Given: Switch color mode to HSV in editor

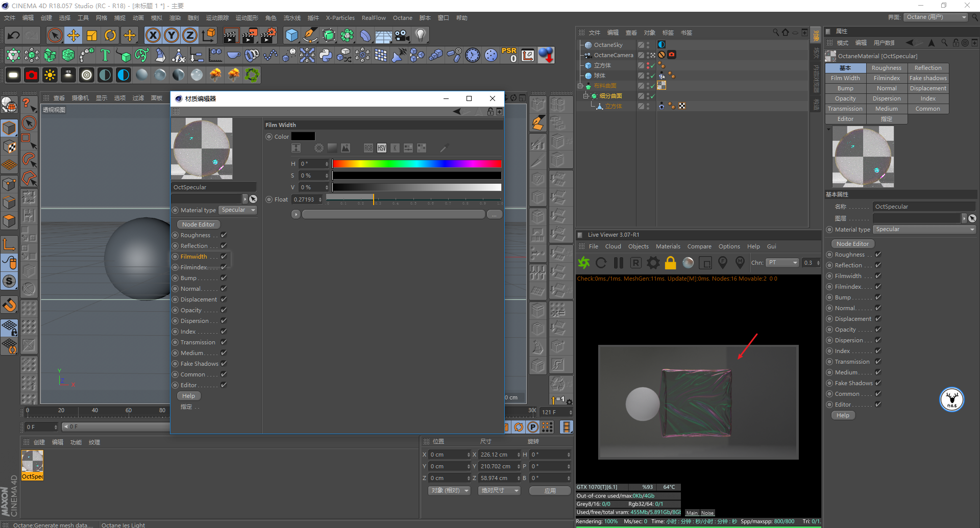Looking at the screenshot, I should 382,148.
